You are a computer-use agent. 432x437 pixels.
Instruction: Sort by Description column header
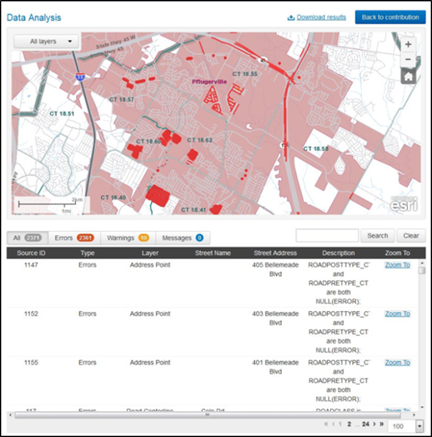point(338,253)
